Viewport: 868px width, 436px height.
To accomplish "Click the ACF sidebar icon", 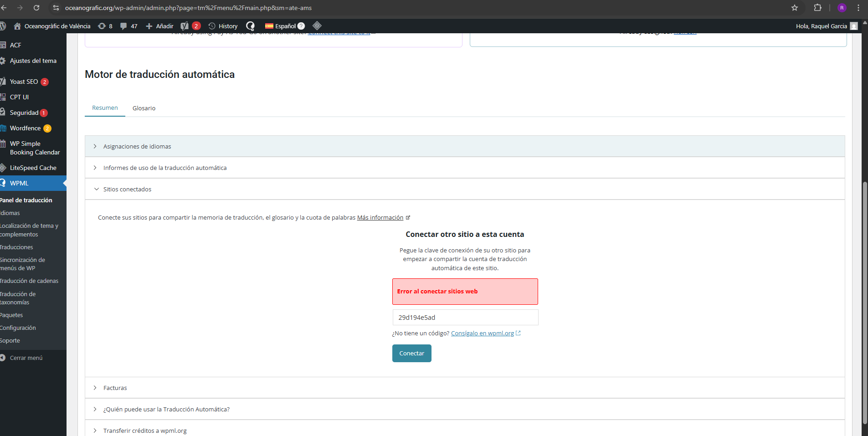I will click(3, 45).
